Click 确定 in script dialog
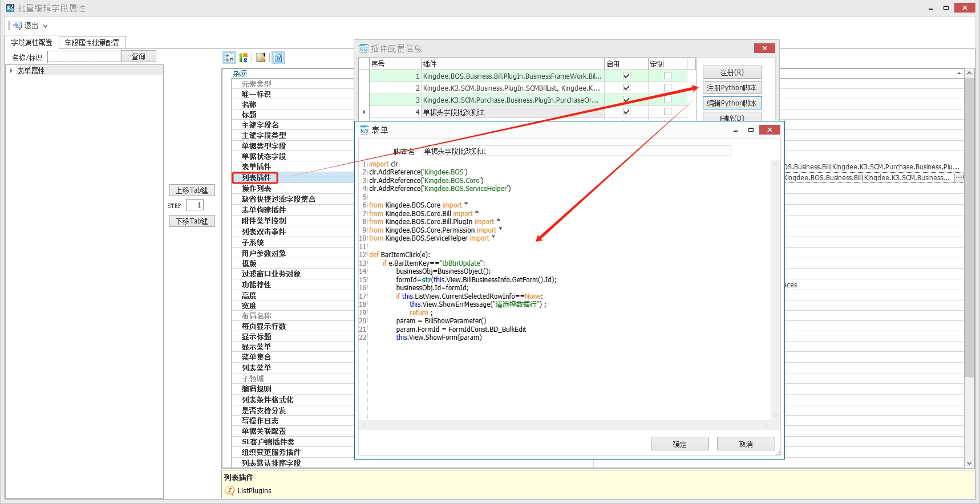 click(679, 444)
